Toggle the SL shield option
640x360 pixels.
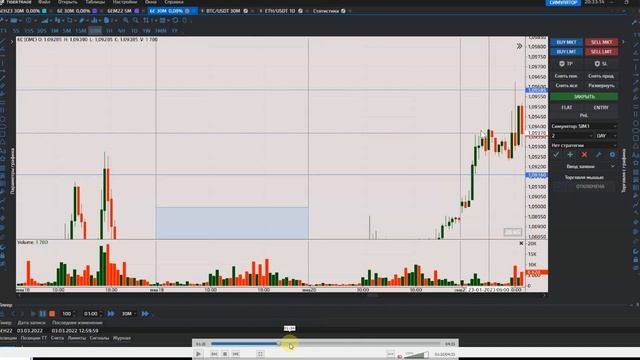click(601, 64)
